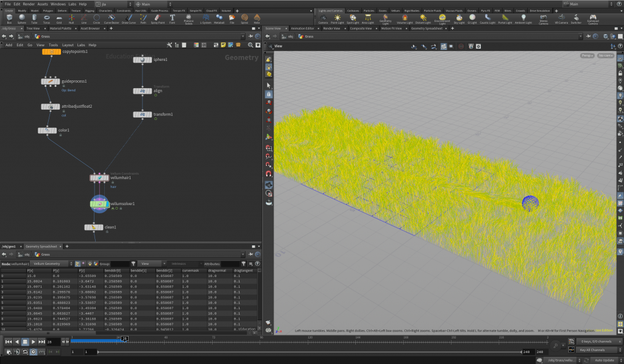624x364 pixels.
Task: Select the Draw Curve shelf tool
Action: 129,19
